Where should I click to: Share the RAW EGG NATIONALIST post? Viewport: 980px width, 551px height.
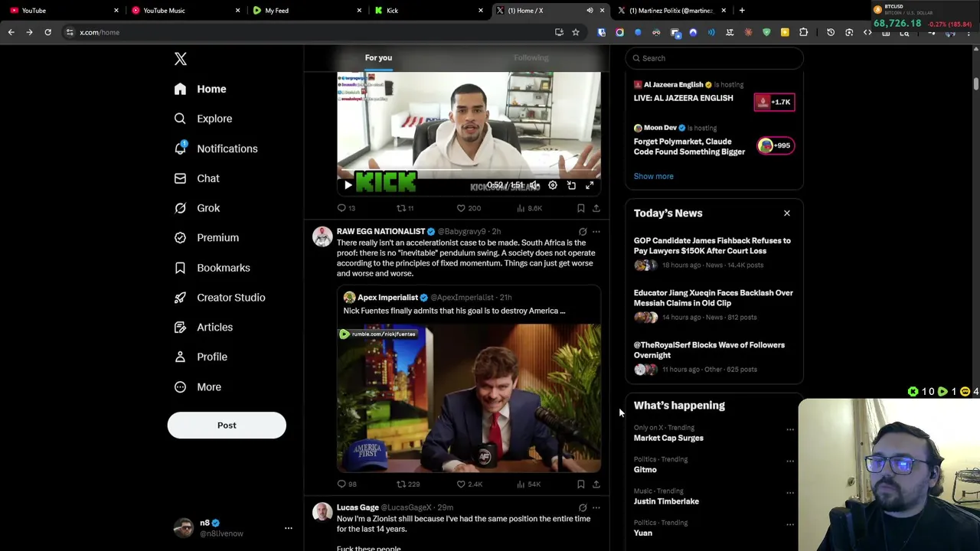coord(596,484)
